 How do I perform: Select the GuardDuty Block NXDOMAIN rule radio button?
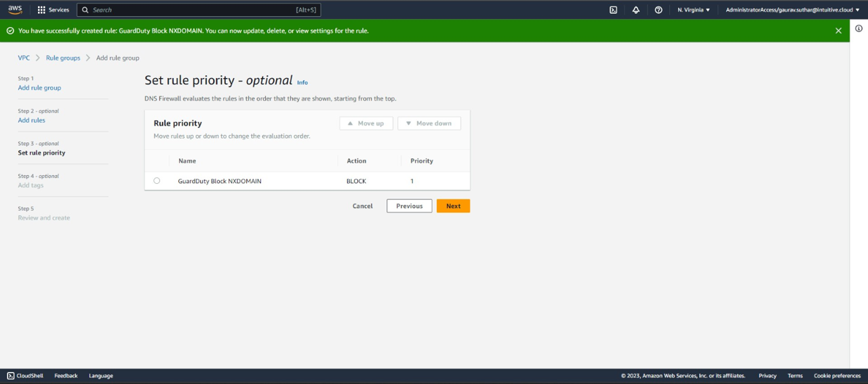tap(157, 181)
